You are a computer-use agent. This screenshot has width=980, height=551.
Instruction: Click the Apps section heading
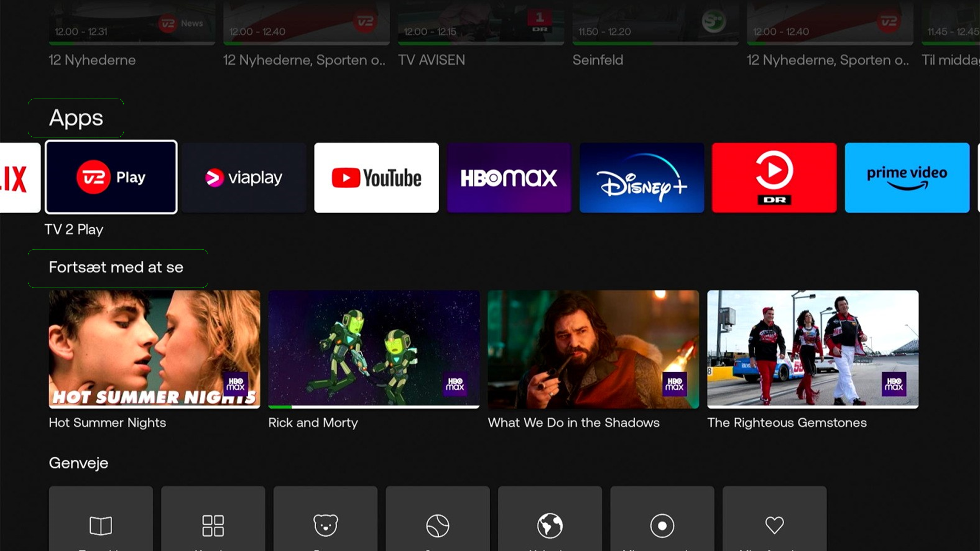coord(76,118)
